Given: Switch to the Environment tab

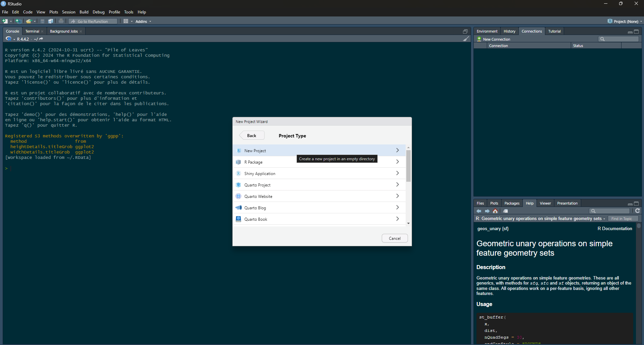Looking at the screenshot, I should [x=487, y=31].
